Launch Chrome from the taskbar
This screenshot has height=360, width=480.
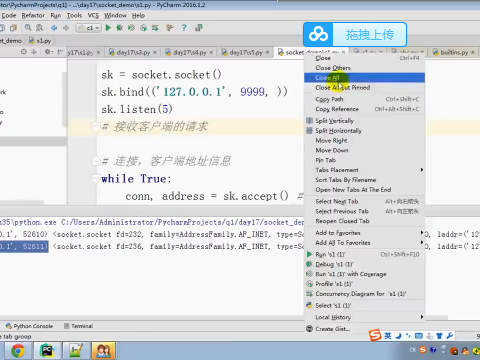point(18,351)
